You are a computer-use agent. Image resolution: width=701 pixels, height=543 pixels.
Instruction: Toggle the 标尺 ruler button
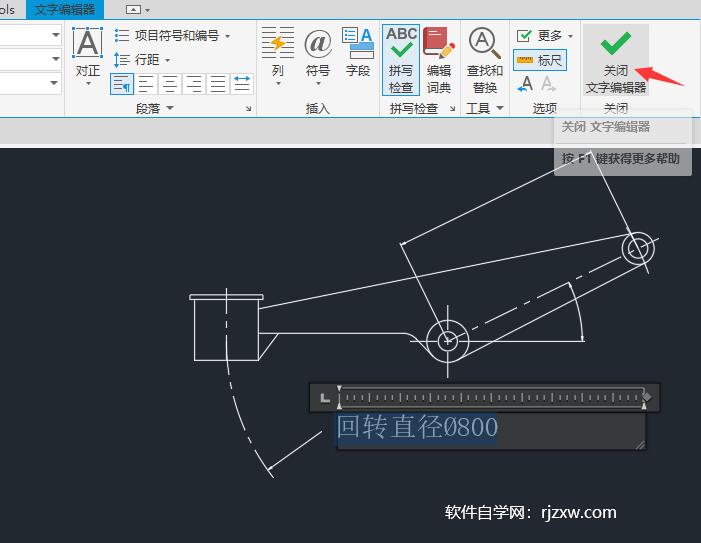(540, 60)
